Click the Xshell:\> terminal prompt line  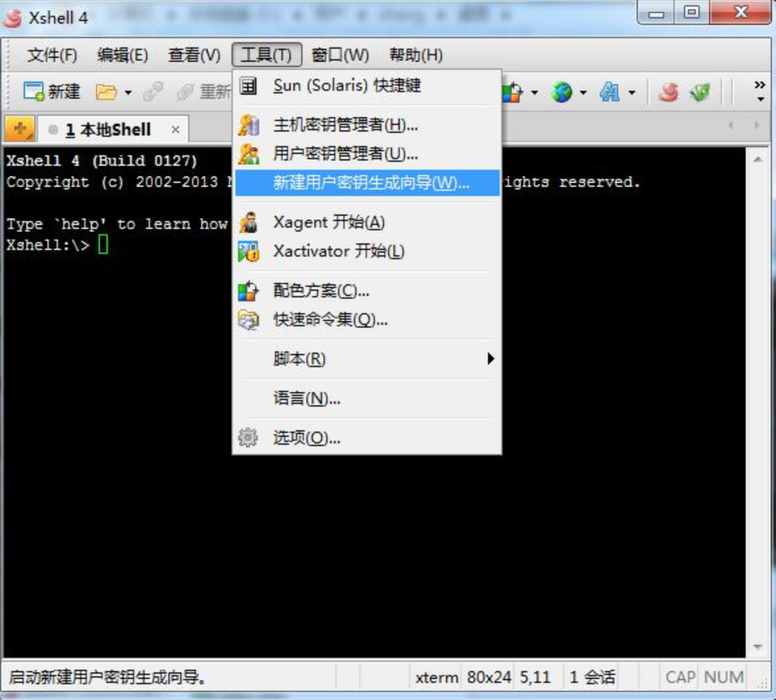(x=57, y=245)
